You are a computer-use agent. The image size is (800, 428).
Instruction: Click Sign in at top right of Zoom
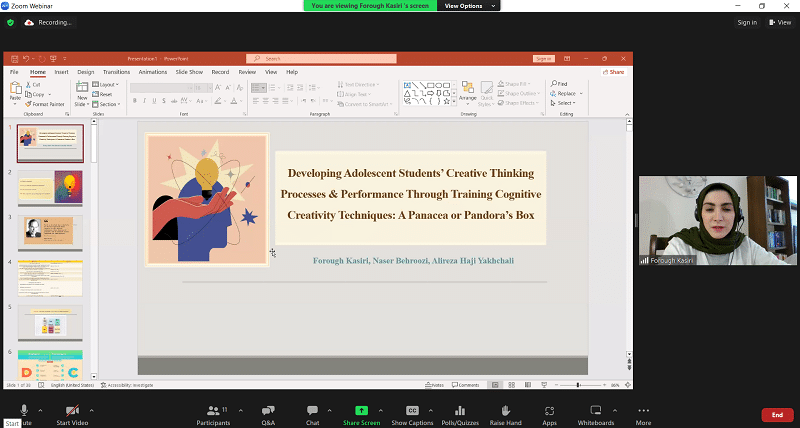pyautogui.click(x=746, y=22)
